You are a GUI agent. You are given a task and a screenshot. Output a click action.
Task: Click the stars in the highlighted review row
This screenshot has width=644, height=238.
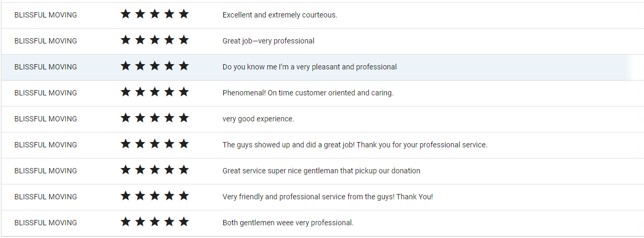[155, 66]
